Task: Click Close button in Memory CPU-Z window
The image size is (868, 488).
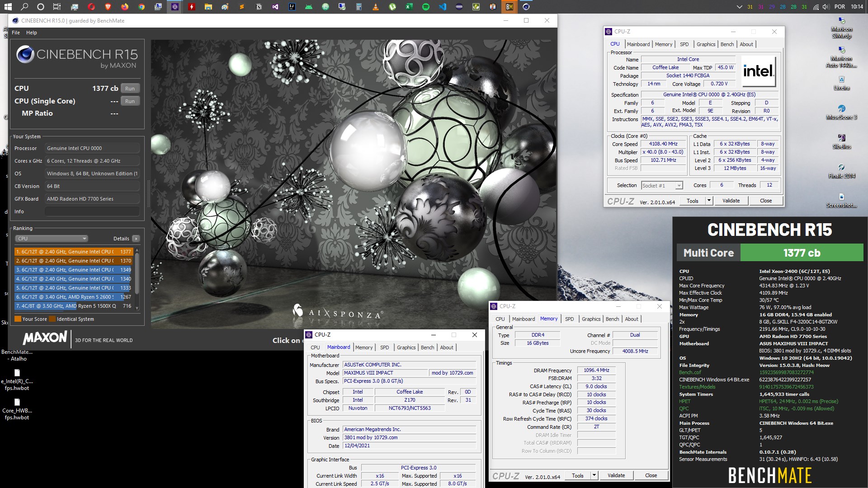Action: tap(651, 475)
